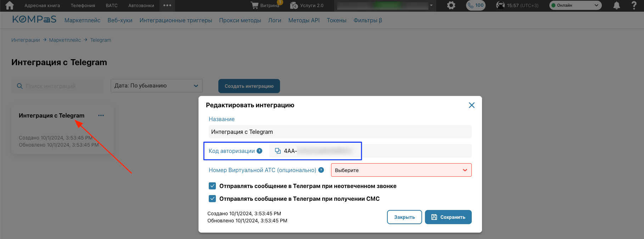Open the notifications bell

[x=617, y=5]
